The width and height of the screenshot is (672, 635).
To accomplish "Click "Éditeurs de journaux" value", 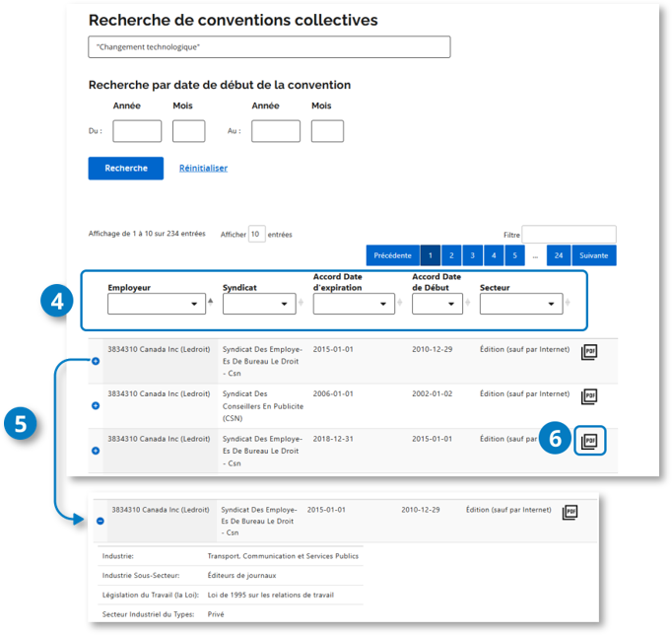I will (241, 576).
